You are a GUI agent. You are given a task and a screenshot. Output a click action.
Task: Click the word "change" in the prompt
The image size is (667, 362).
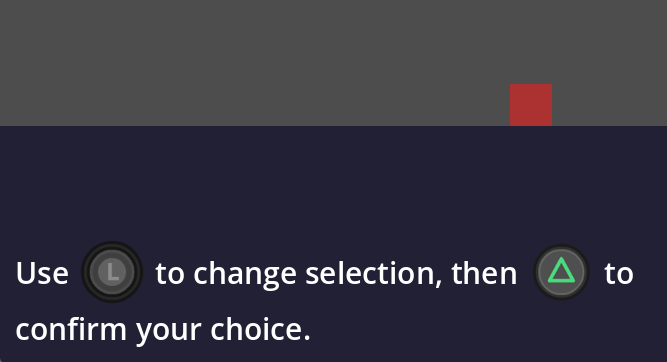245,274
